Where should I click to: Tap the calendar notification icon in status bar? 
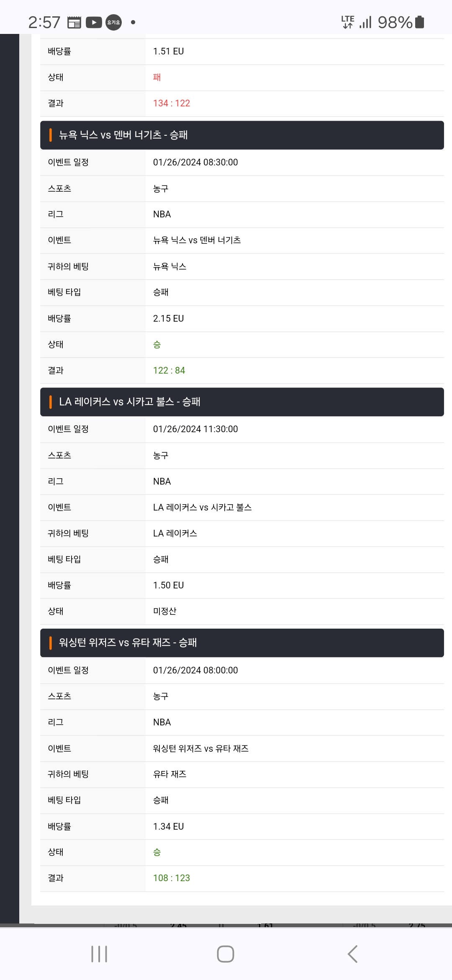[74, 22]
